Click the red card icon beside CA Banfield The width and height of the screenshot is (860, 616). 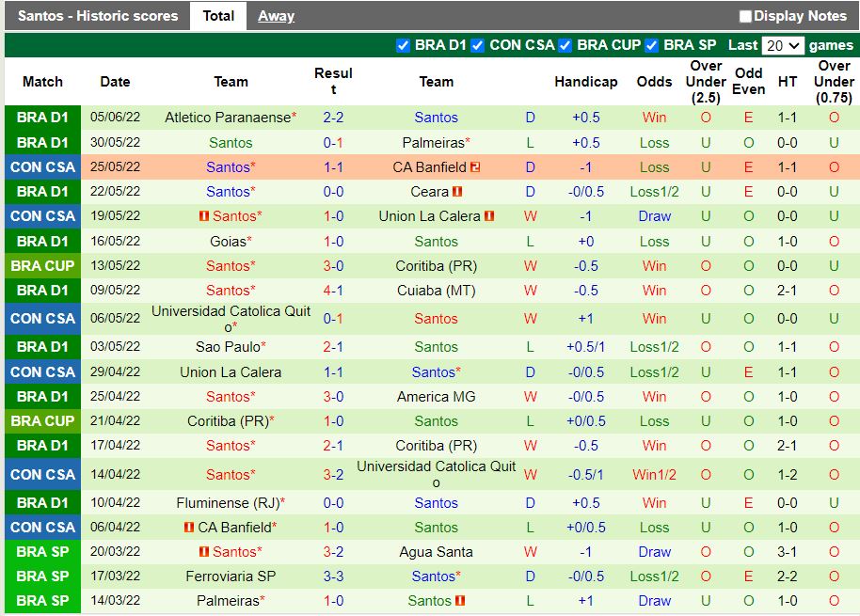click(x=477, y=166)
